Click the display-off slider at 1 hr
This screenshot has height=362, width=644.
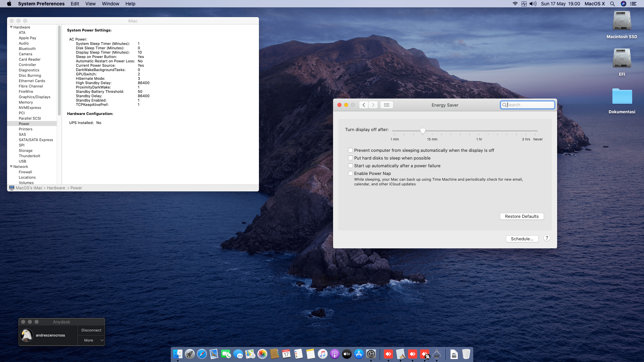(479, 131)
